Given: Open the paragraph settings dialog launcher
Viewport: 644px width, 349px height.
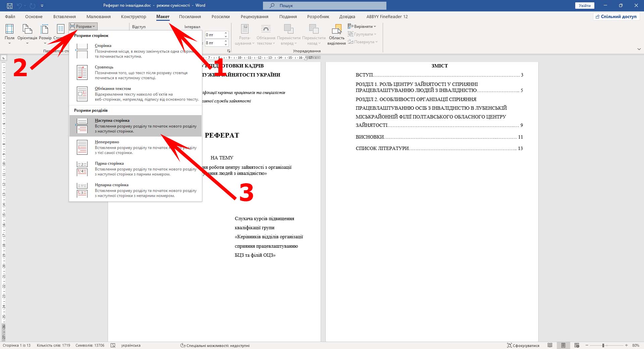Looking at the screenshot, I should (229, 51).
